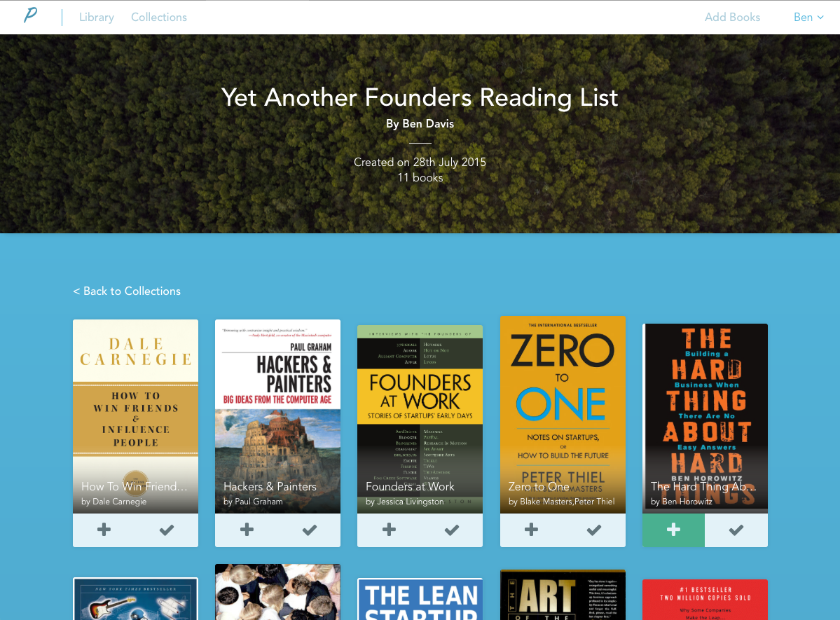
Task: Click Add Books link in header
Action: click(x=732, y=17)
